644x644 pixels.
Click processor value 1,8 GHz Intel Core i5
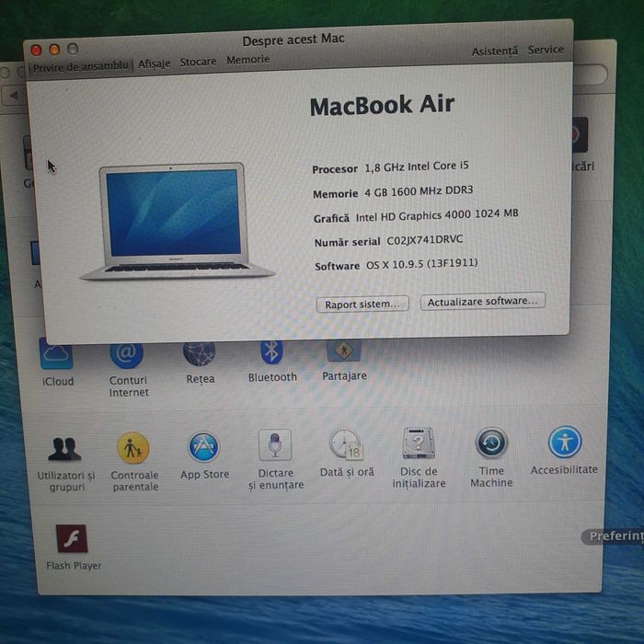417,167
